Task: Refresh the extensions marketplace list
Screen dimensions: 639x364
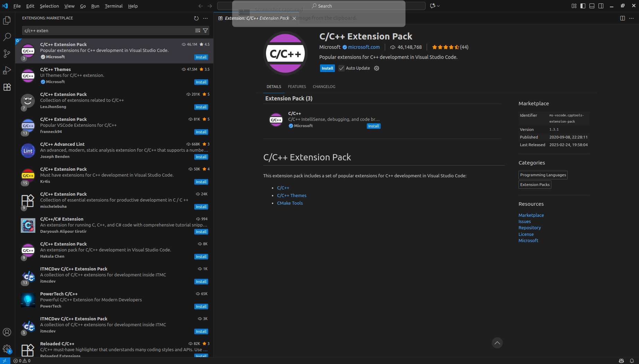Action: [196, 18]
